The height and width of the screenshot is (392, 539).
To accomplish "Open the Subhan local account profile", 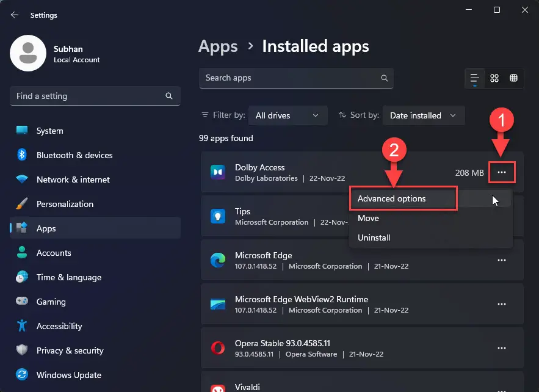I will point(56,53).
